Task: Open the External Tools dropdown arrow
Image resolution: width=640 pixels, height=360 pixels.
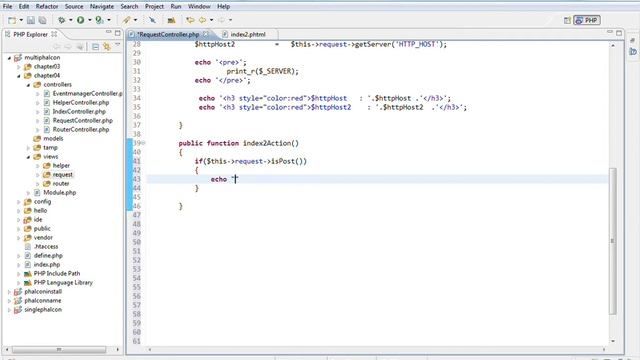Action: [109, 20]
